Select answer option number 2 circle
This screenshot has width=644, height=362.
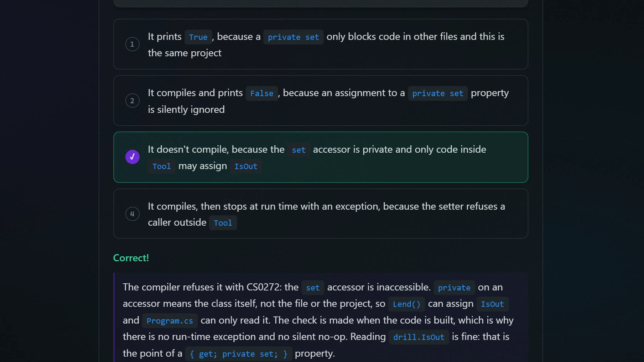coord(132,101)
